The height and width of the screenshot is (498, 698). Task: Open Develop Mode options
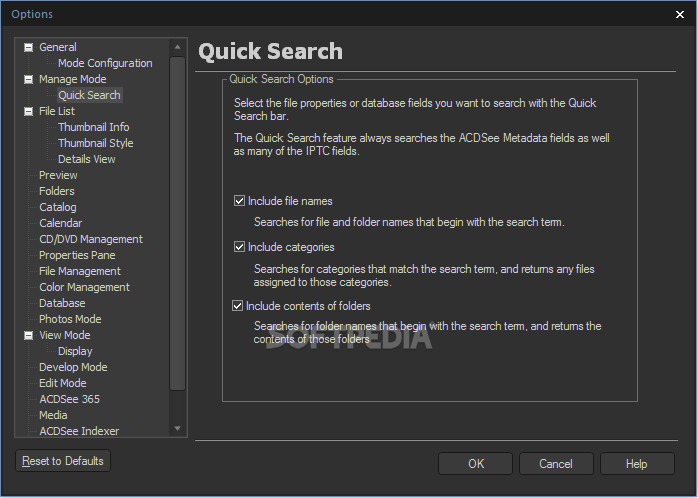click(x=73, y=368)
